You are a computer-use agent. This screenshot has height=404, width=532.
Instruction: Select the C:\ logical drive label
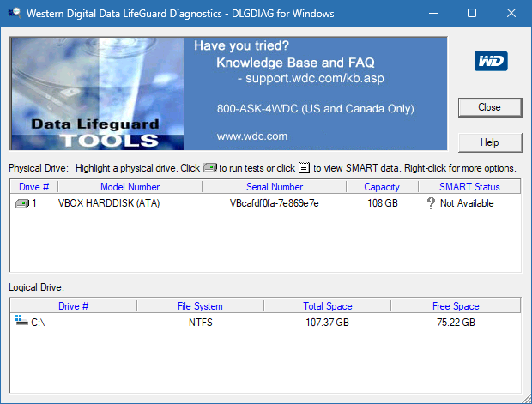pos(38,323)
